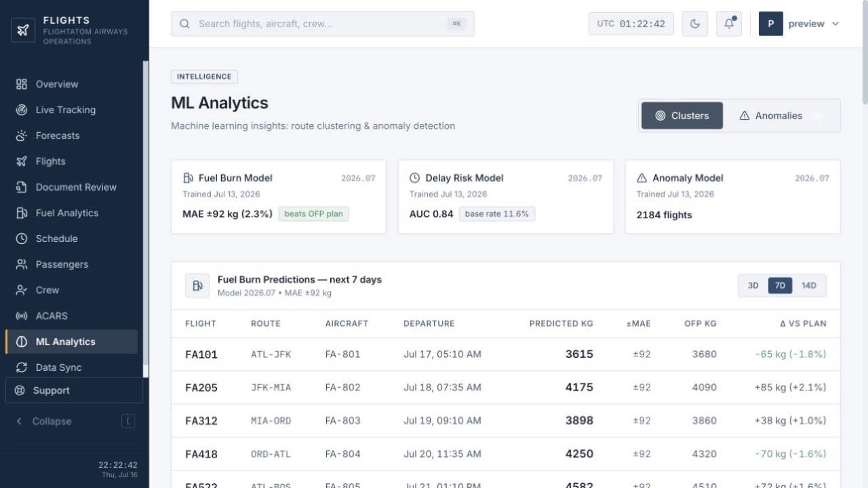
Task: Click the Anomaly Model warning icon
Action: coord(642,178)
